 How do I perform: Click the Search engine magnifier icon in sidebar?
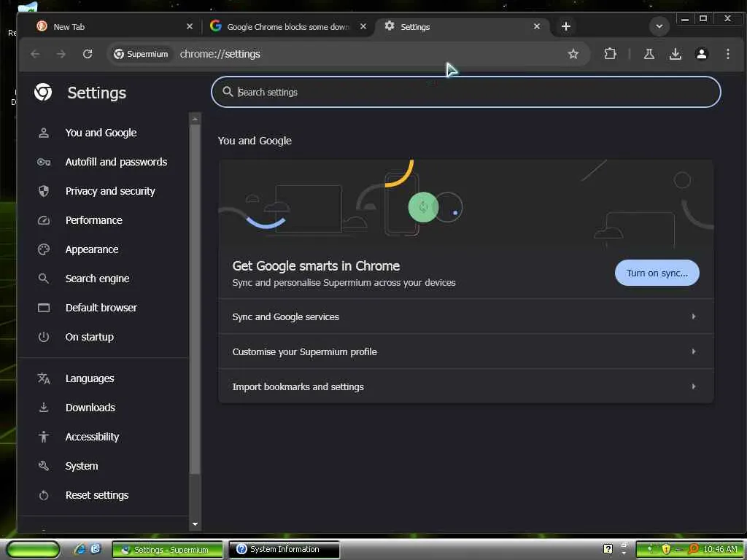pyautogui.click(x=43, y=279)
